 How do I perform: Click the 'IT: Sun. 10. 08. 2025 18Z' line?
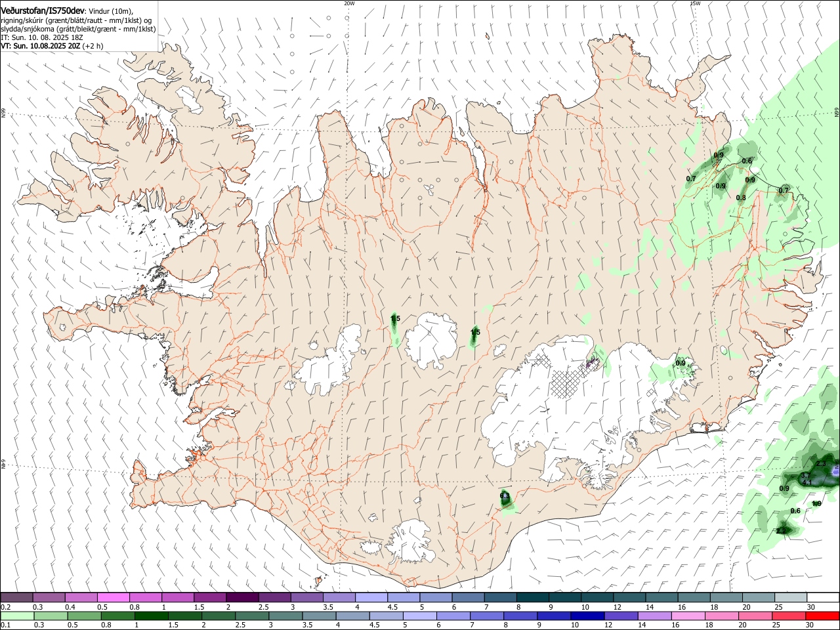(42, 37)
